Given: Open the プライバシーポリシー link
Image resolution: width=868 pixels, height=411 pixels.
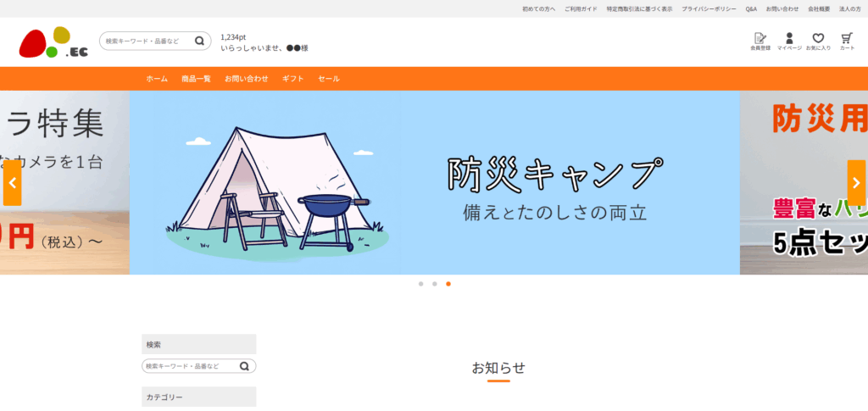Looking at the screenshot, I should [709, 8].
